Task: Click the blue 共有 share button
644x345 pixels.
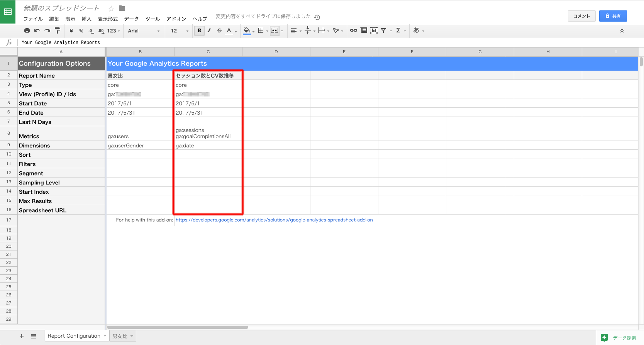Action: tap(613, 16)
